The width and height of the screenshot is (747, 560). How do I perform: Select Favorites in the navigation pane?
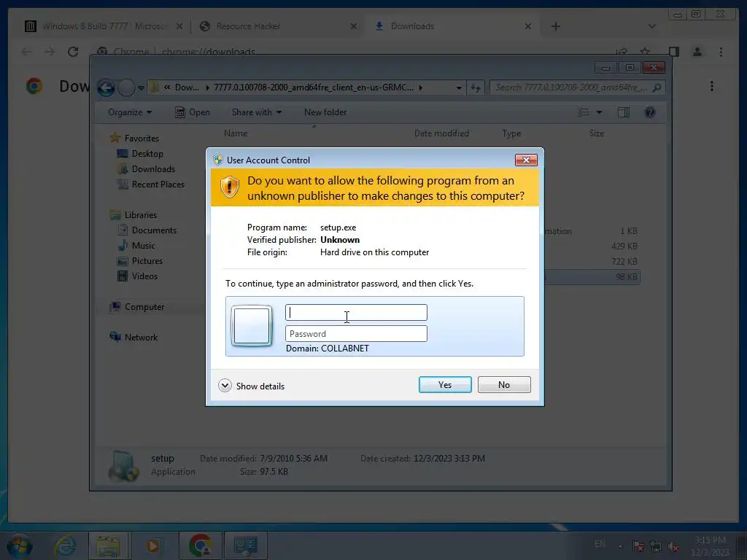click(142, 138)
